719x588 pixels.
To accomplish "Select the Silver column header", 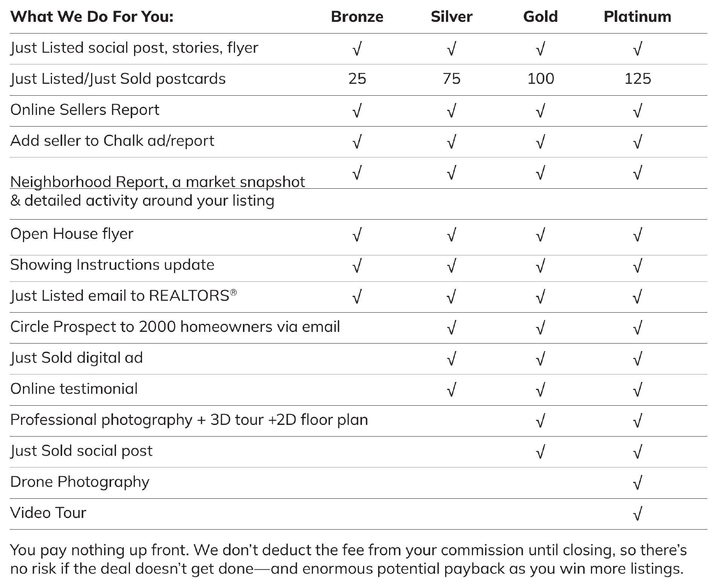I will click(451, 17).
